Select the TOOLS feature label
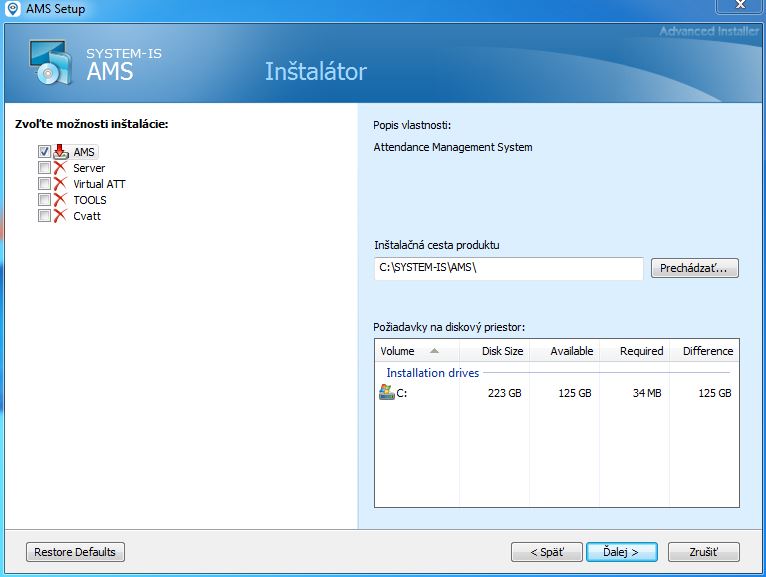 (x=90, y=200)
